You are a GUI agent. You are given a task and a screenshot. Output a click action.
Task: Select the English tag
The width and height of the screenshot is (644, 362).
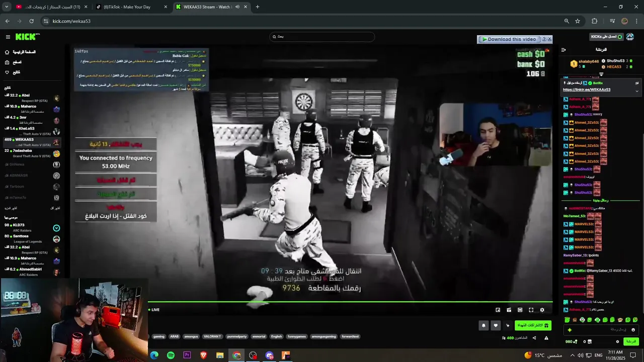(277, 336)
